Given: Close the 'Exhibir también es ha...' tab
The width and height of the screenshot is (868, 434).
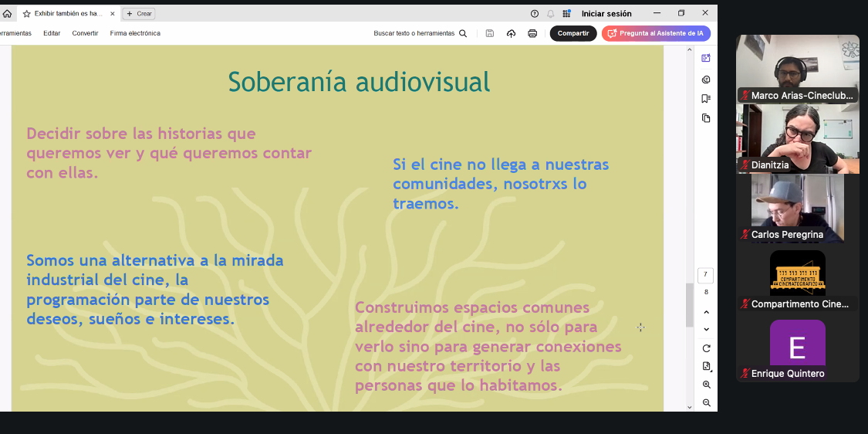Looking at the screenshot, I should click(113, 14).
